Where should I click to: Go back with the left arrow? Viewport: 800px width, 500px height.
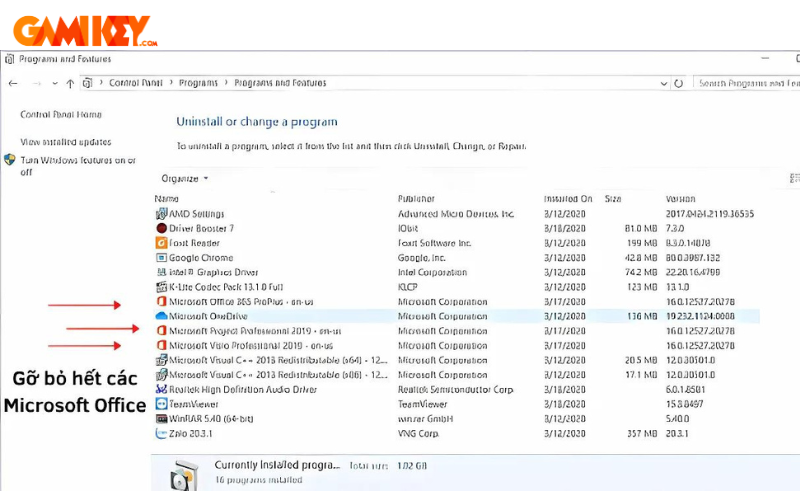pos(13,83)
